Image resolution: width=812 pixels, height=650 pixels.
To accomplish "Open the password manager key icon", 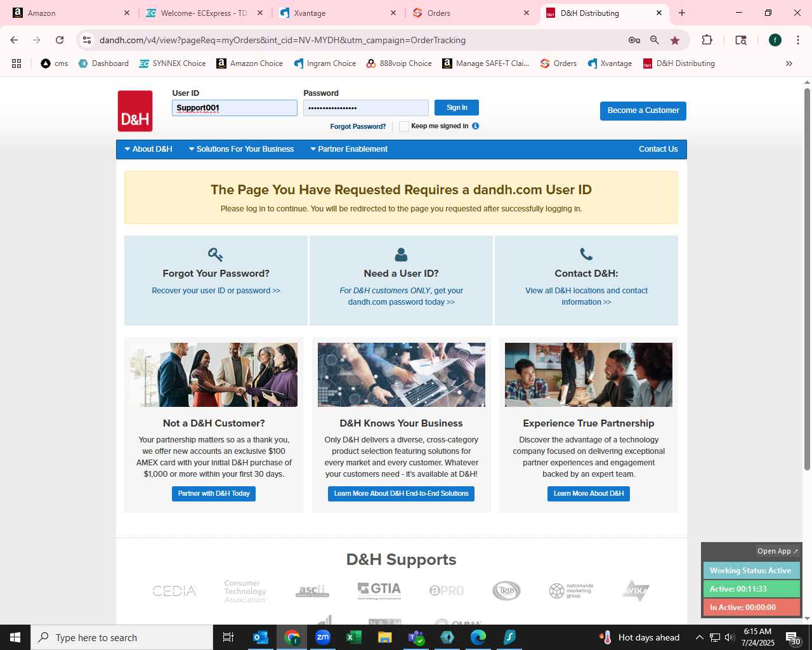I will [x=634, y=40].
